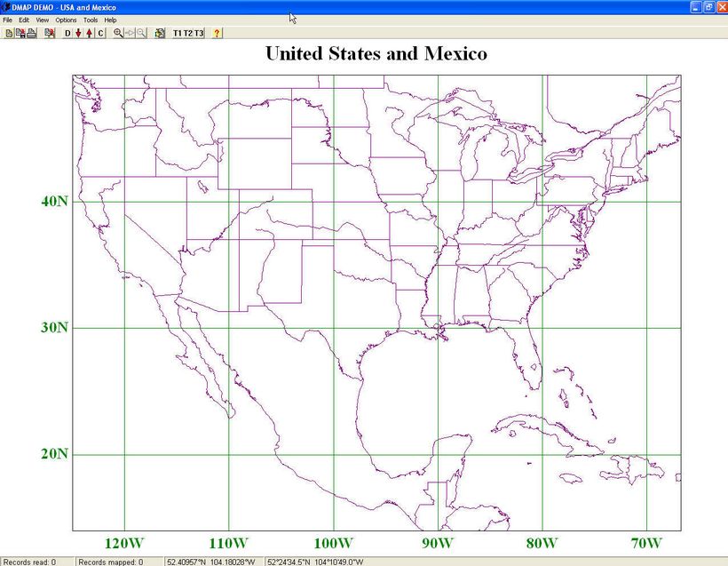Click the T1 toolbar button

tap(178, 33)
